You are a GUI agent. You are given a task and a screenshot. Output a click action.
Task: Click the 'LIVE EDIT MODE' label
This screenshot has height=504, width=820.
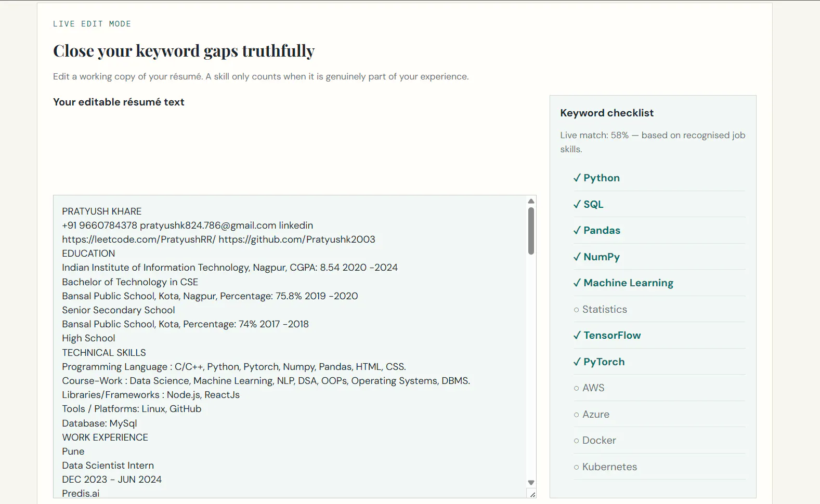click(x=92, y=24)
